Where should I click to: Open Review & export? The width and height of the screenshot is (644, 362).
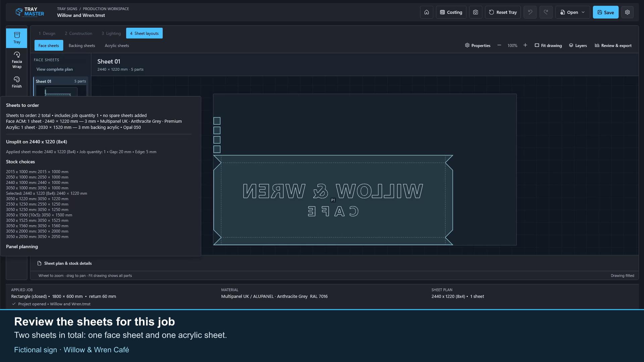613,45
